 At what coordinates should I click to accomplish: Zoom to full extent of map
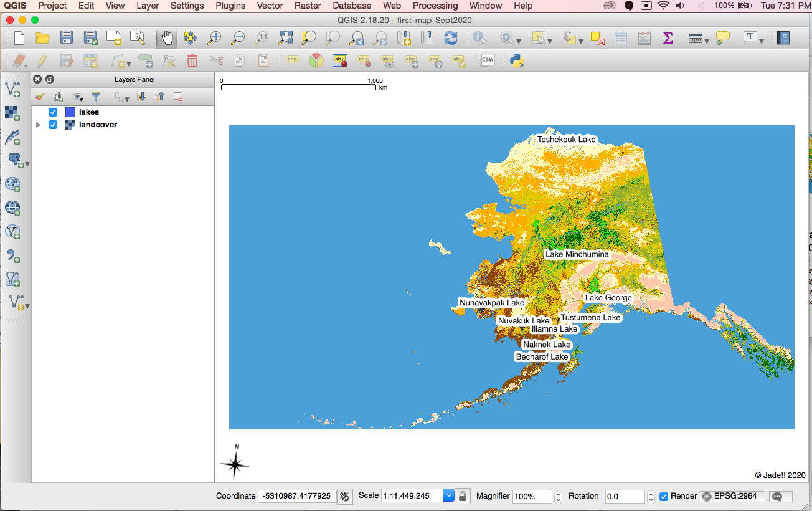tap(285, 38)
